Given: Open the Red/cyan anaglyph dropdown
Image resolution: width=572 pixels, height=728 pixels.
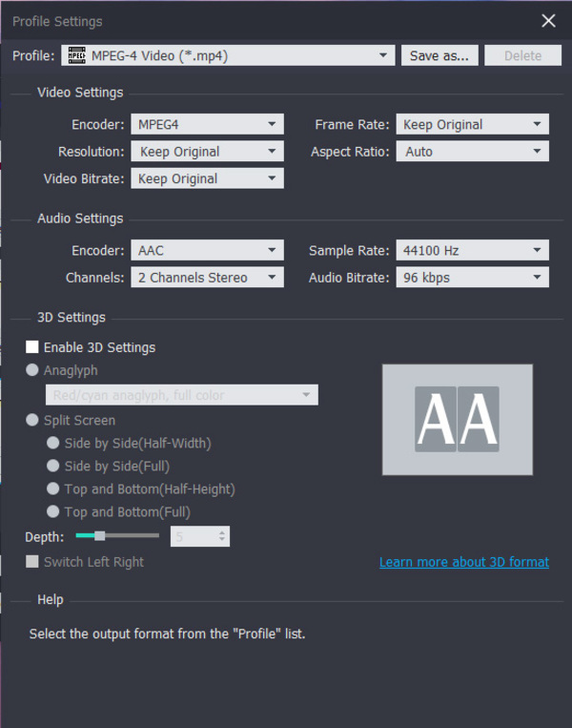Looking at the screenshot, I should pyautogui.click(x=182, y=395).
